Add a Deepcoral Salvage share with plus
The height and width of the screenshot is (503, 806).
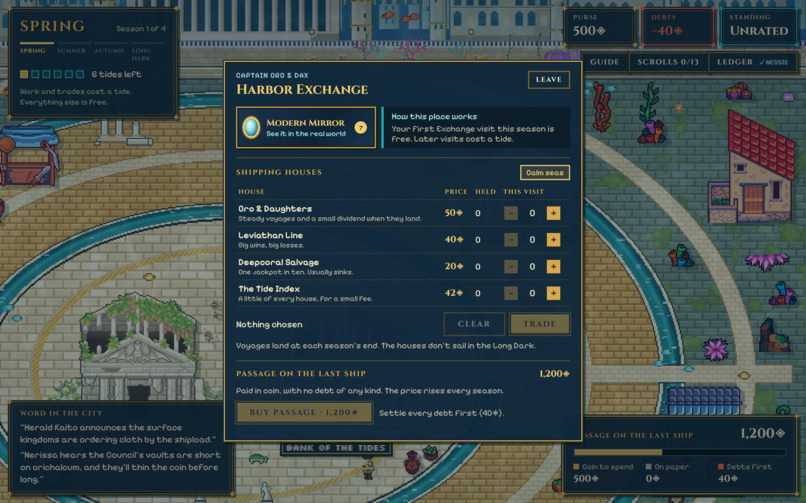(x=553, y=267)
